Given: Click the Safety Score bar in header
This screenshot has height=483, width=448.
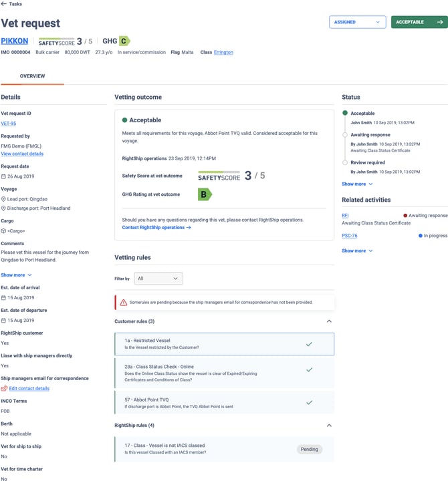Looking at the screenshot, I should 56,41.
